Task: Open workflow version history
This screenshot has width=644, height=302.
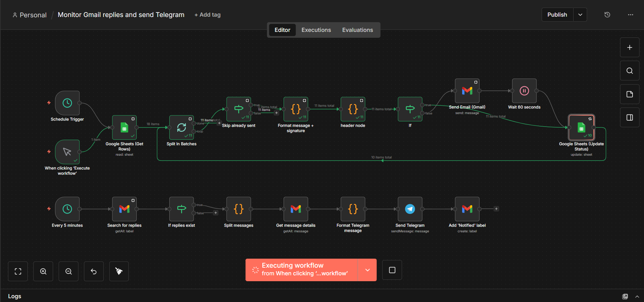Action: [x=607, y=15]
